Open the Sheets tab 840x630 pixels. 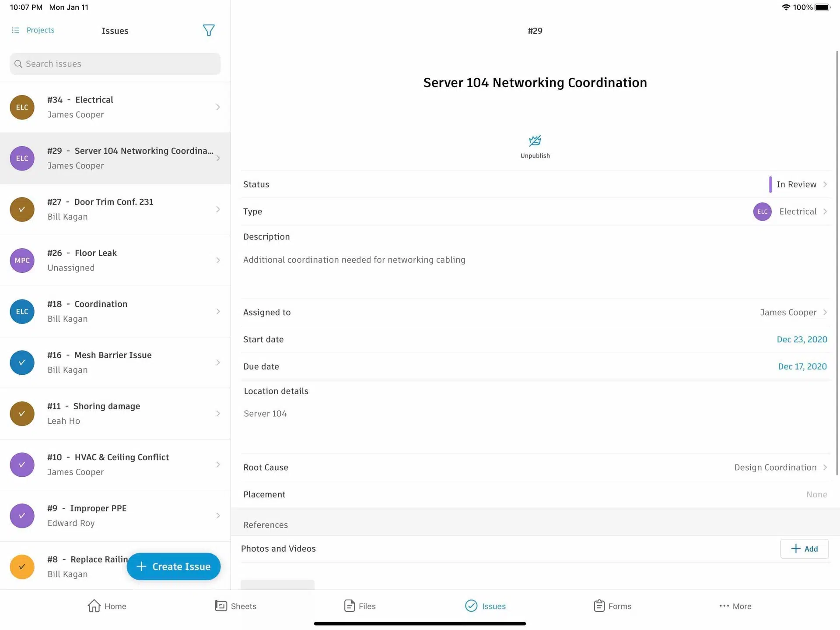coord(235,606)
